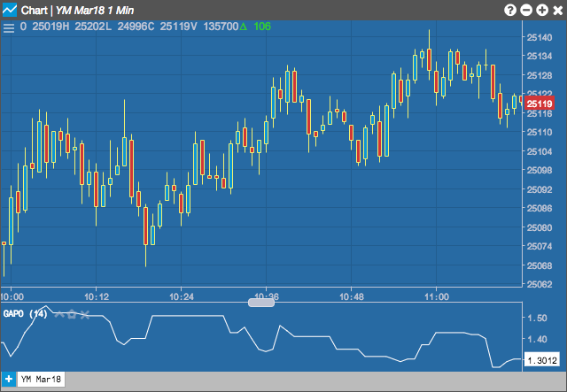Select the YM Mar18 tab
Viewport: 567px width, 392px height.
tap(41, 380)
